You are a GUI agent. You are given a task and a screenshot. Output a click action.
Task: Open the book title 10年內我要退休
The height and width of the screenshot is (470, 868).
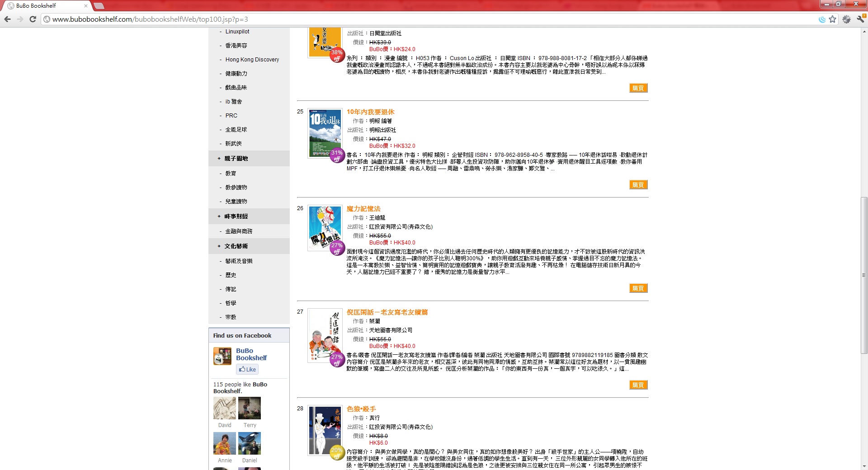tap(370, 112)
